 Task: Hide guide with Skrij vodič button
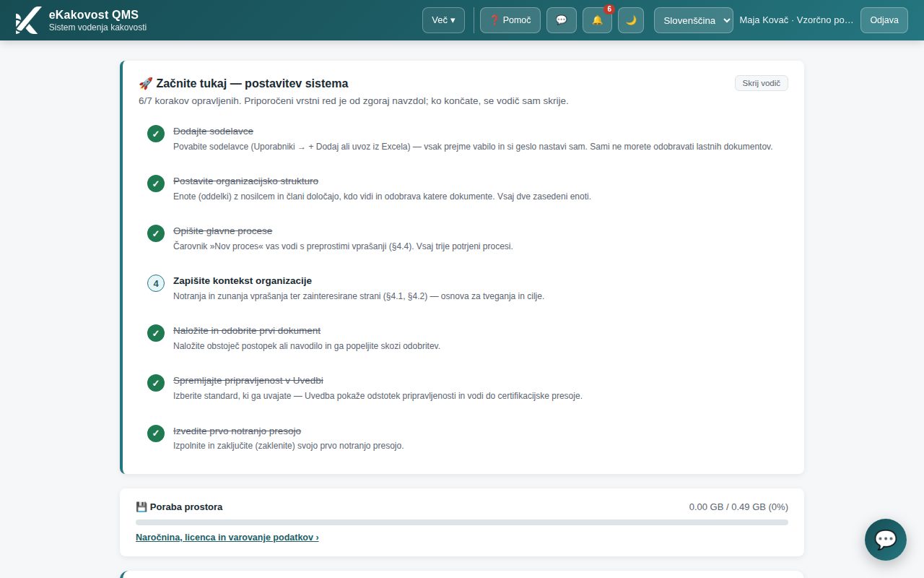click(x=762, y=83)
